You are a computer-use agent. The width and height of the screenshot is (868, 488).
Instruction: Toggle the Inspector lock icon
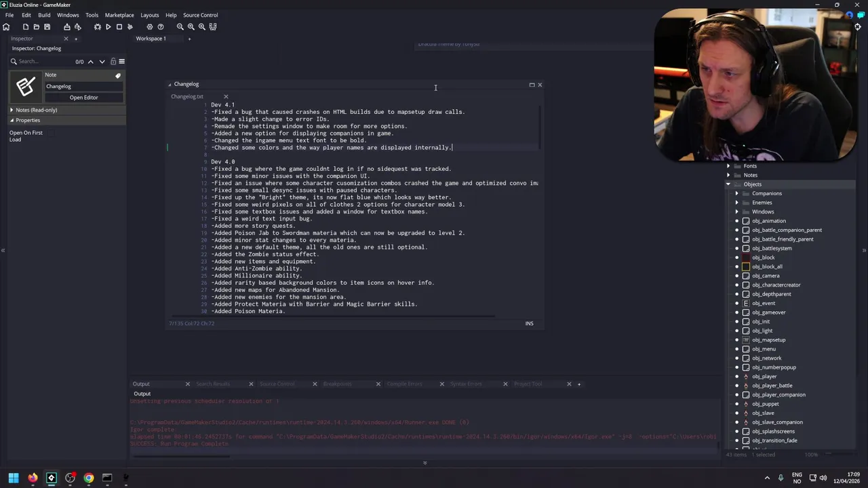pos(113,61)
